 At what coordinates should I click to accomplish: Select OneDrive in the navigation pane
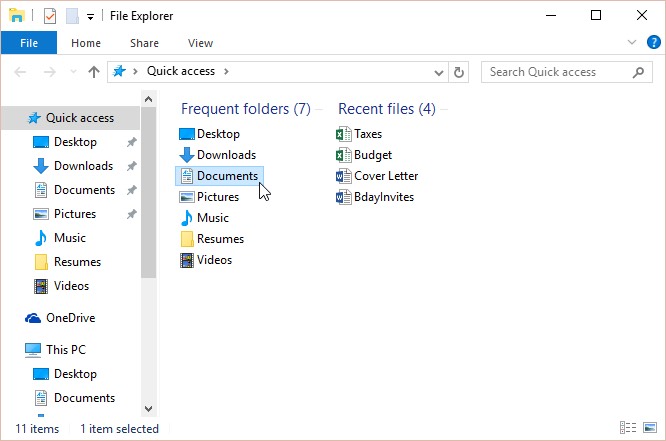pos(70,318)
